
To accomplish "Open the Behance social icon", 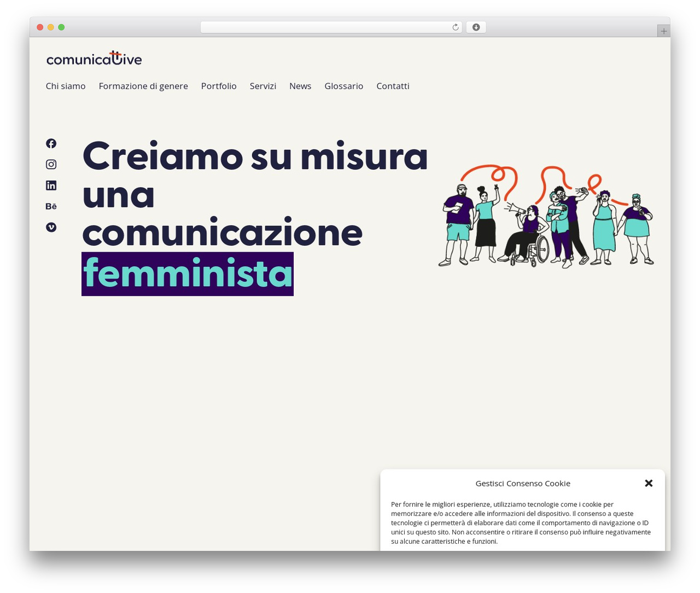I will [x=51, y=206].
